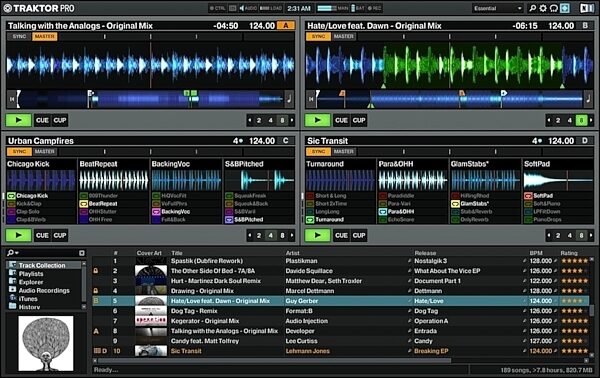Viewport: 600px width, 378px height.
Task: Open the search options dropdown arrow
Action: click(17, 253)
